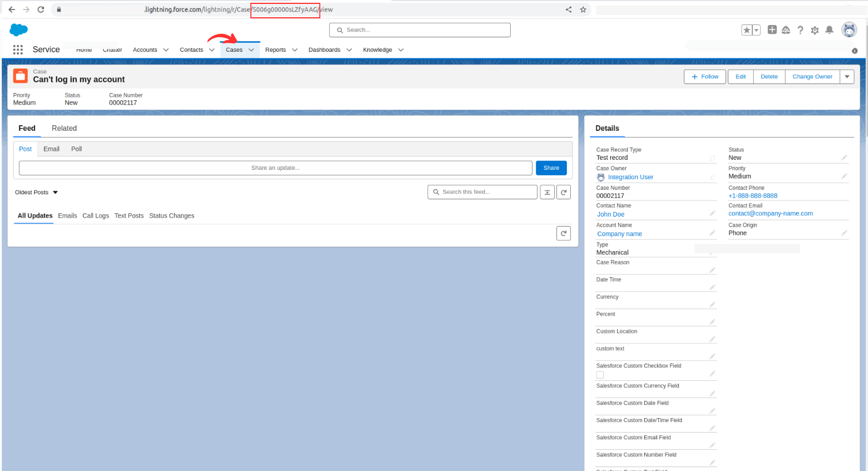Click the Salesforce cloud logo
Screen dimensions: 868x471
[19, 30]
